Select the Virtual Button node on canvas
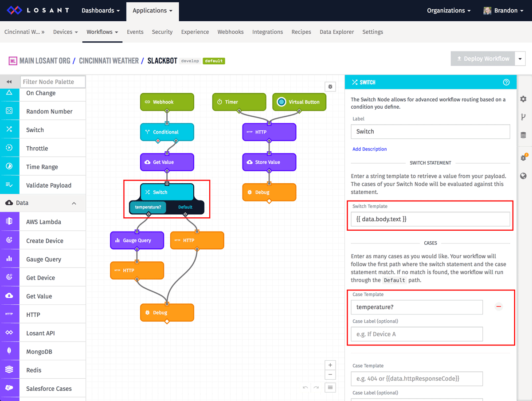532x401 pixels. pos(299,102)
